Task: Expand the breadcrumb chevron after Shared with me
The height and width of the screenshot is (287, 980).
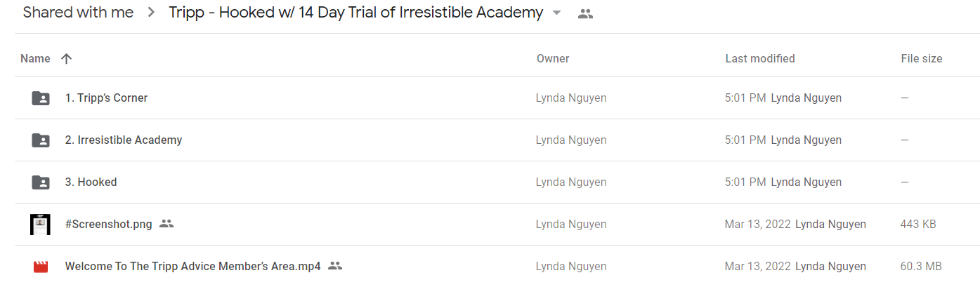Action: 151,13
